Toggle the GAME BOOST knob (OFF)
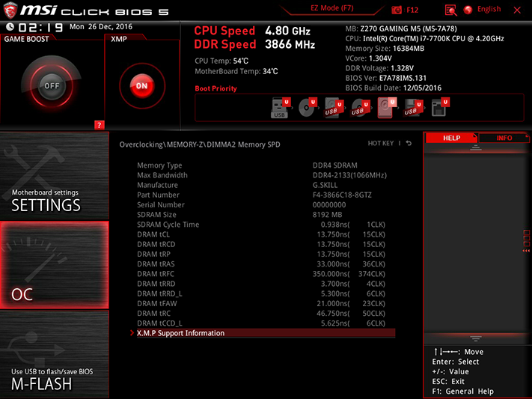 (52, 86)
